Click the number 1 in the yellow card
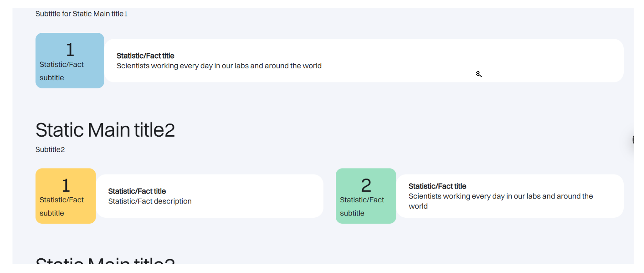The height and width of the screenshot is (273, 644). [x=66, y=185]
